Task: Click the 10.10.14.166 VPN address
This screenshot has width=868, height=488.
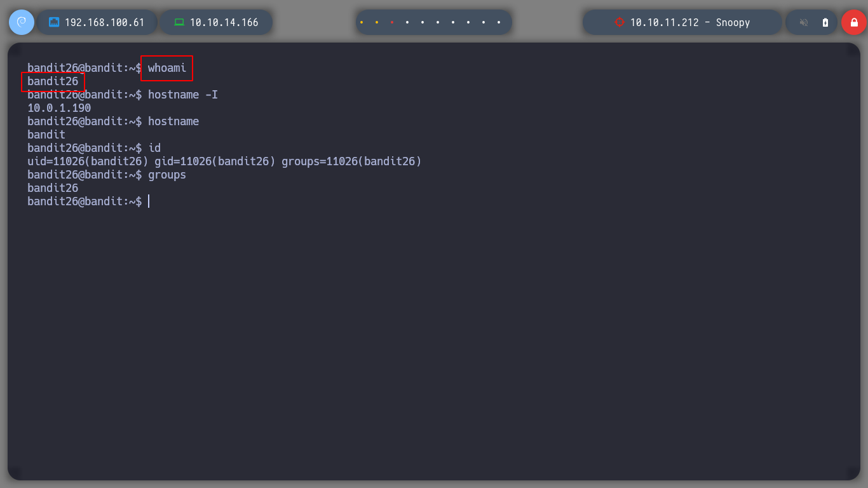Action: click(224, 22)
